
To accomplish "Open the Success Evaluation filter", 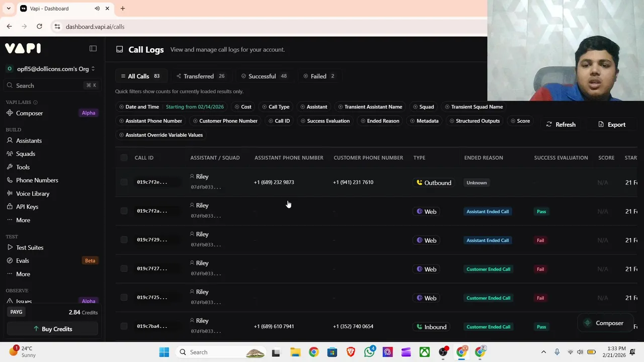I will 325,121.
